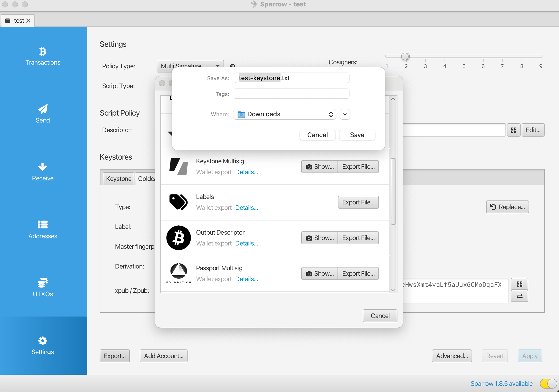Open the Send pane icon
Screen dimensions: 559x392
click(43, 109)
